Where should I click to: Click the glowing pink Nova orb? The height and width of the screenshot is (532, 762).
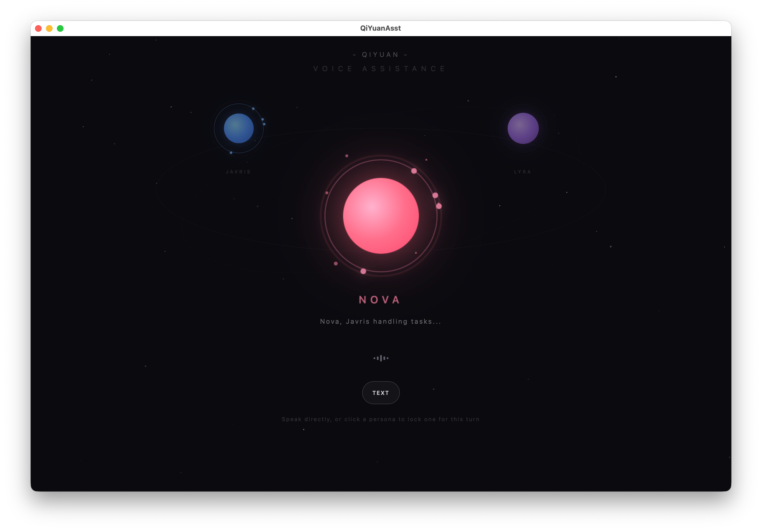tap(381, 216)
